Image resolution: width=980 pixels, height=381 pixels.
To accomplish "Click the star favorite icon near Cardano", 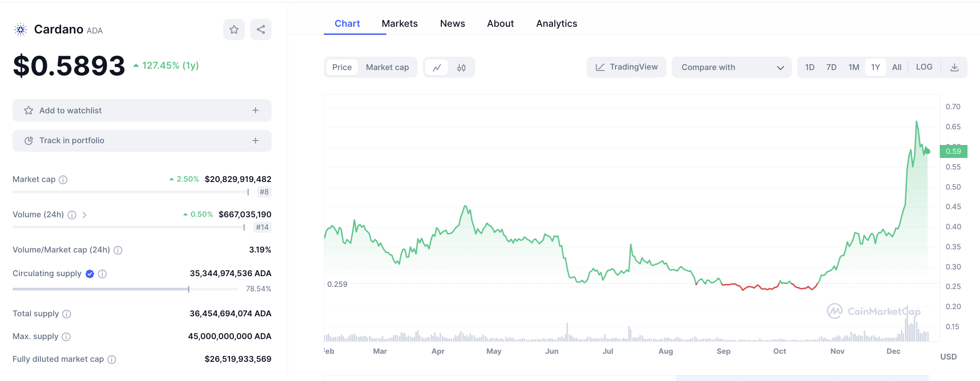I will (x=234, y=30).
